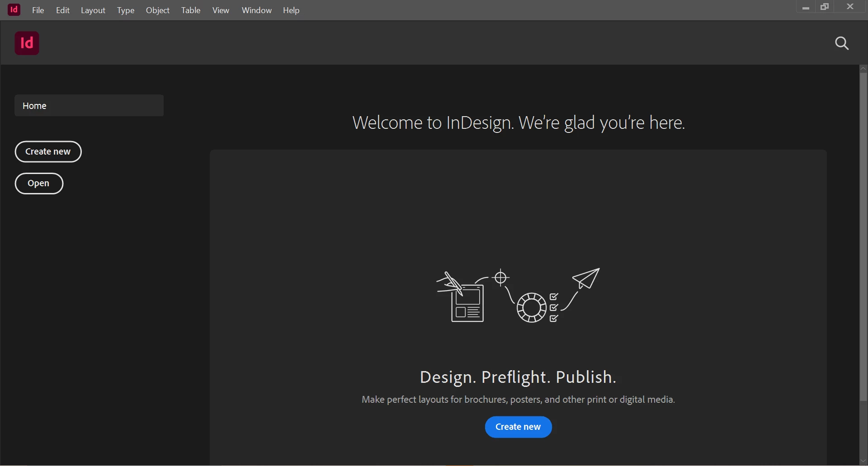This screenshot has width=868, height=466.
Task: Click the large InDesign home logo
Action: pyautogui.click(x=27, y=43)
